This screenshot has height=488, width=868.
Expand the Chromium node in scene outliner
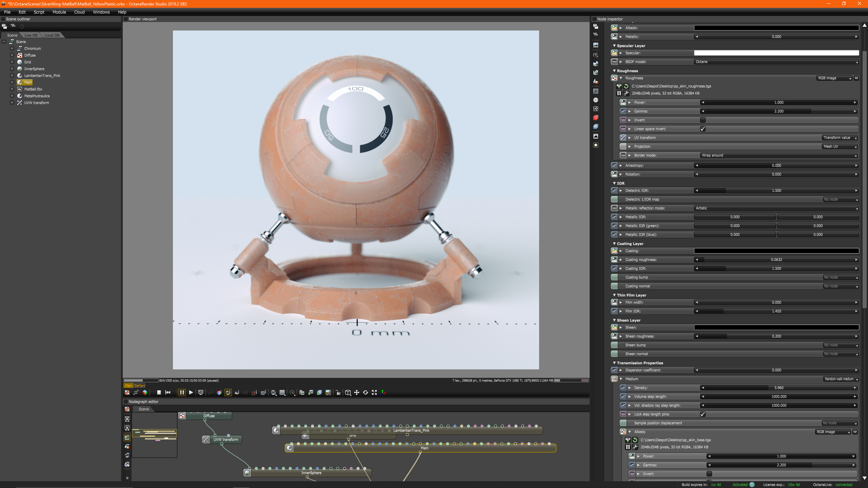[x=12, y=48]
